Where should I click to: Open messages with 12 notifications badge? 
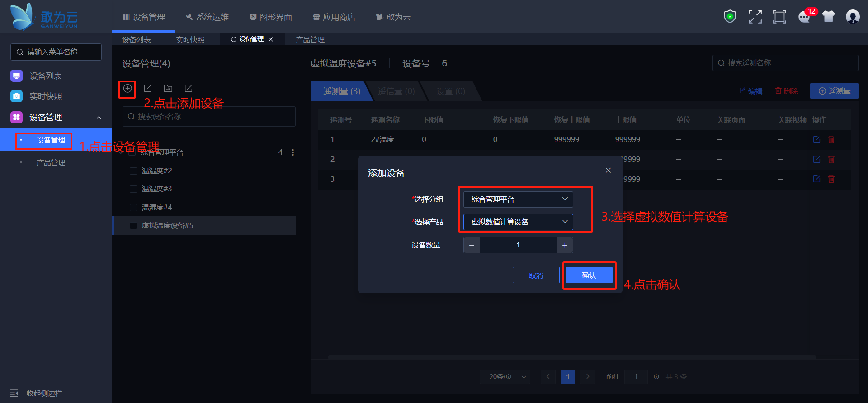click(x=805, y=17)
